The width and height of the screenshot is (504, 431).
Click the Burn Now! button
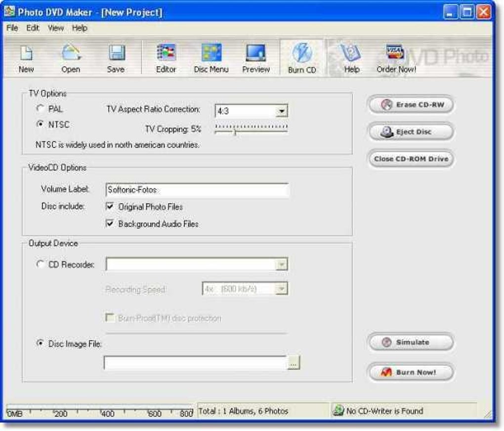(411, 372)
